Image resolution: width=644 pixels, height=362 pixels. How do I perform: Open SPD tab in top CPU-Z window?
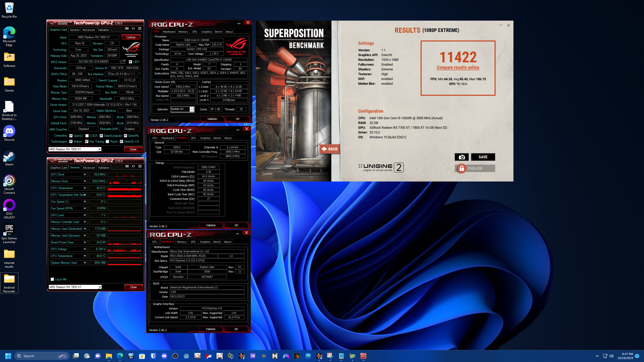194,32
